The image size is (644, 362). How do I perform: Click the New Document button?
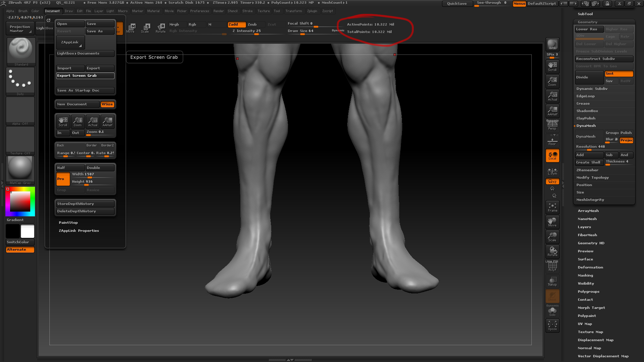[x=78, y=104]
